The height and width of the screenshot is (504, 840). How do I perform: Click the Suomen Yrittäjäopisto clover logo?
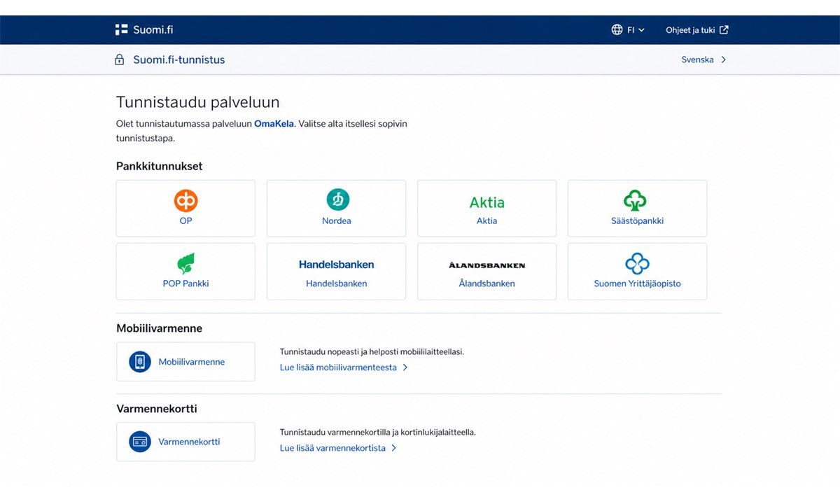click(x=637, y=264)
